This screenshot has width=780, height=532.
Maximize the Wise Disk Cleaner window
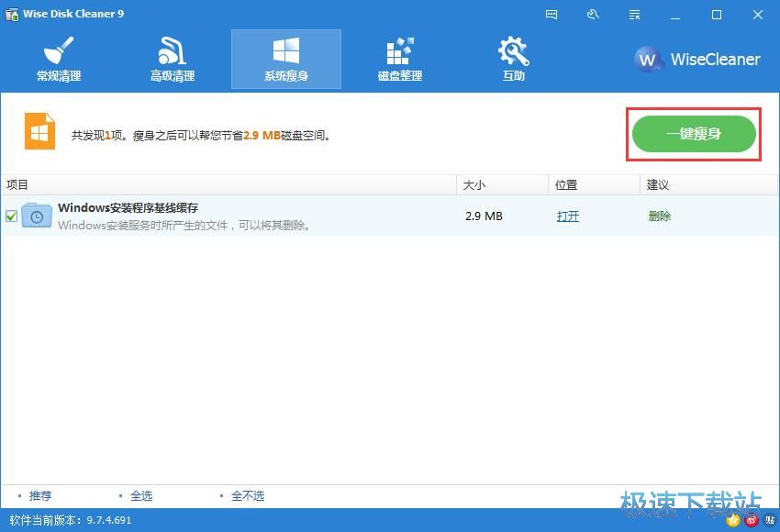[x=717, y=15]
